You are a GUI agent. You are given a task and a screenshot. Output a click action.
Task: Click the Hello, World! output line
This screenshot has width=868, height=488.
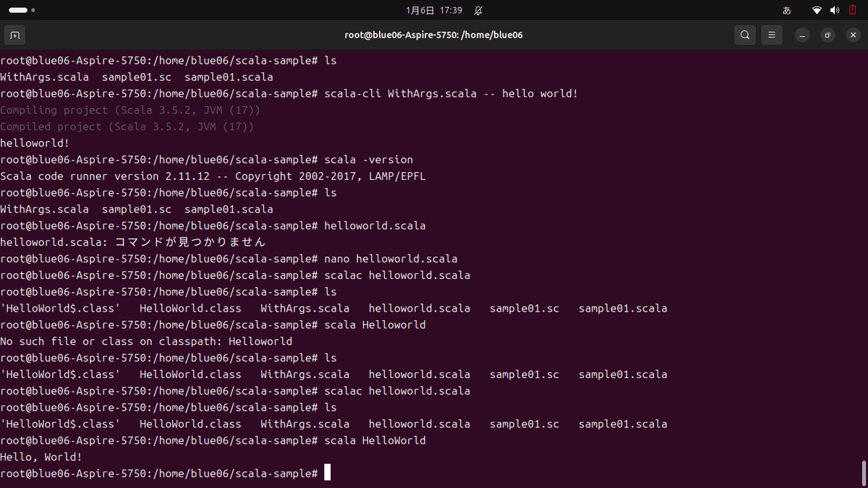pyautogui.click(x=40, y=457)
